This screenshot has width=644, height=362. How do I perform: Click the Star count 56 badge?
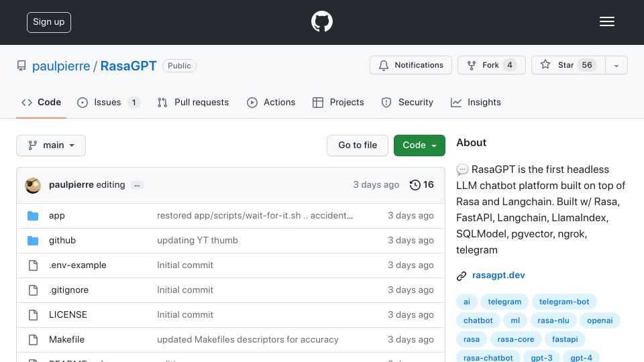coord(587,65)
